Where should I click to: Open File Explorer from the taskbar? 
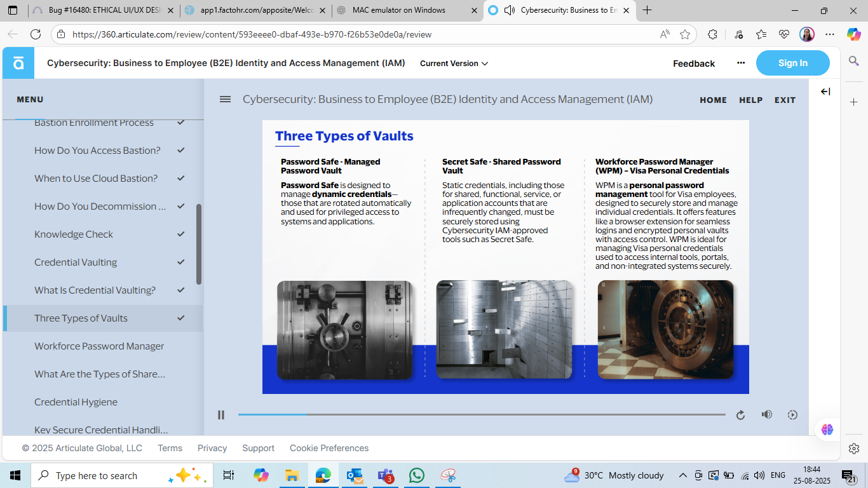point(292,475)
